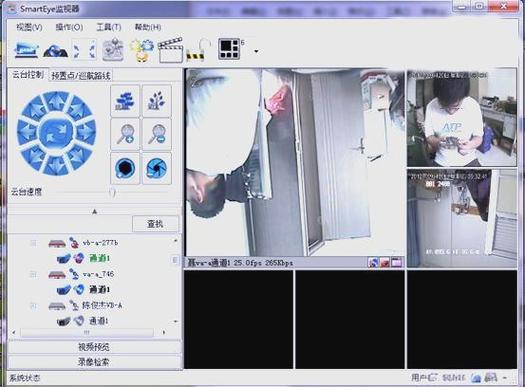Click the device tree's horizontal scrollbar thumb
Image resolution: width=525 pixels, height=387 pixels.
87,332
